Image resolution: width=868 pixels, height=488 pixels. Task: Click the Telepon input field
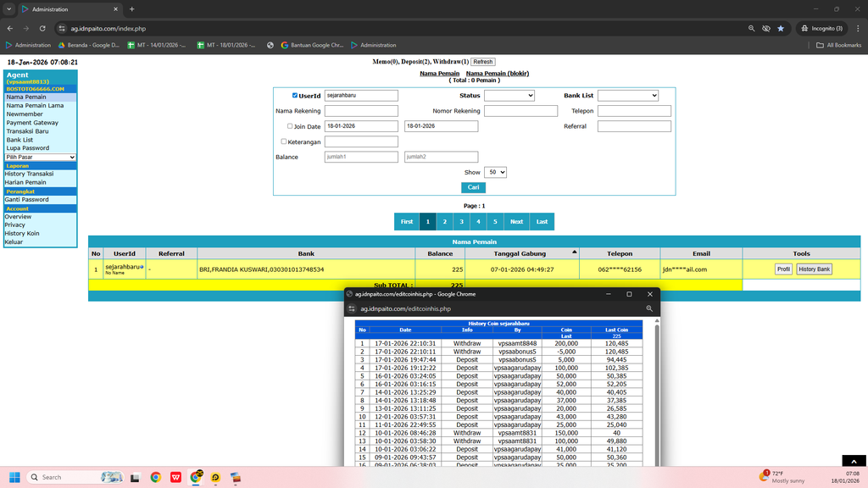click(x=634, y=111)
